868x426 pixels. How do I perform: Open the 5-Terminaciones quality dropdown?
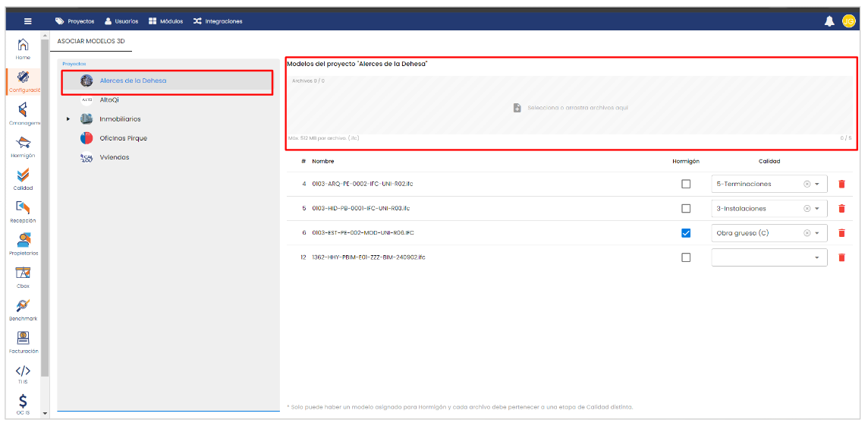pos(817,184)
